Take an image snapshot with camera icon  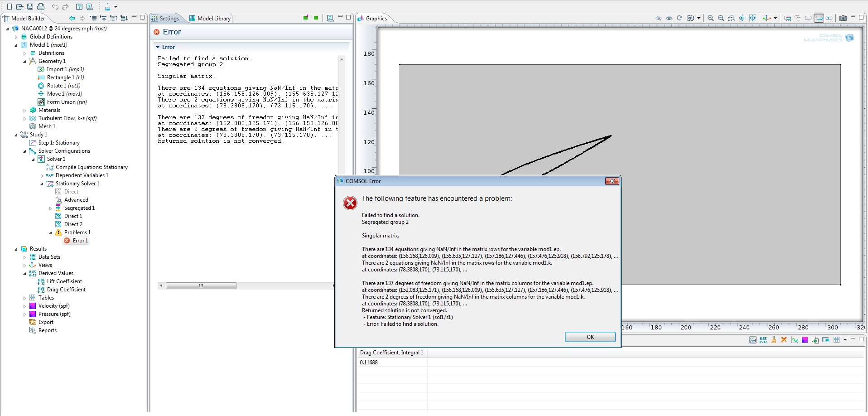(x=843, y=18)
